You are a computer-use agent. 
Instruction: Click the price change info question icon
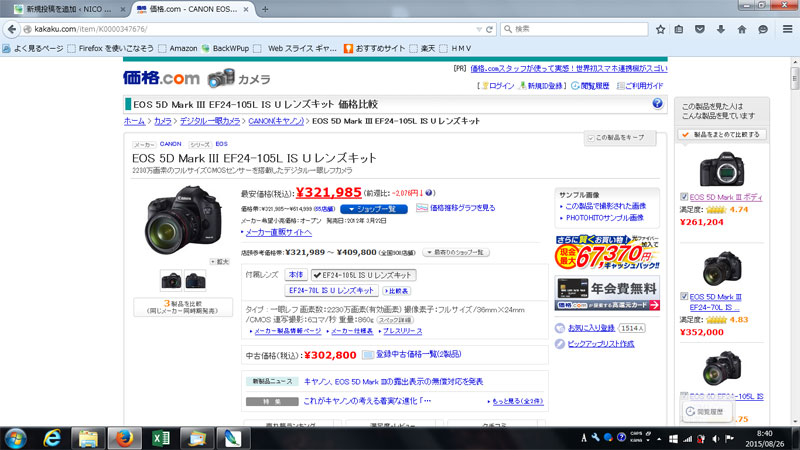click(x=429, y=193)
